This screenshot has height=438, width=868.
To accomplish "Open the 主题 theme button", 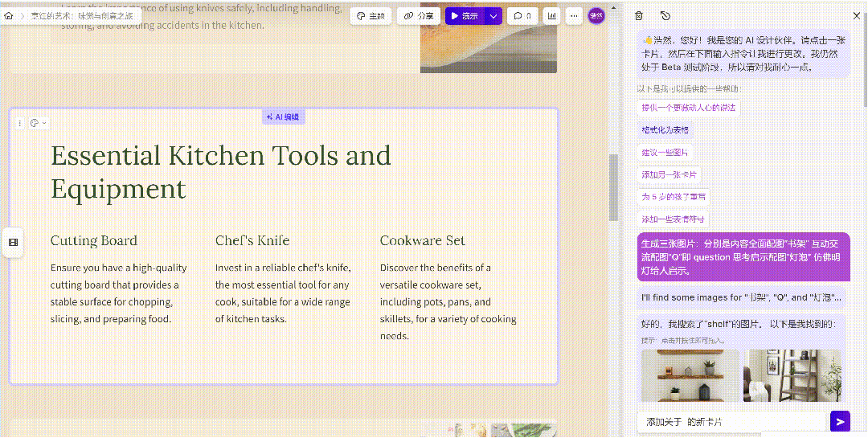I will tap(371, 15).
